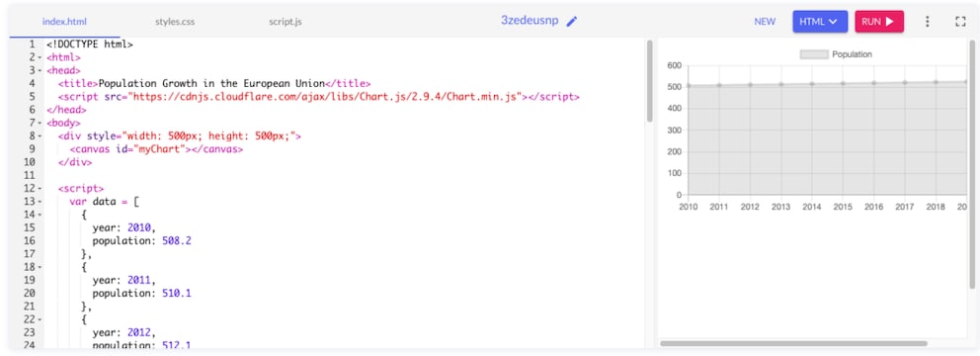
Task: Click the project name 3zedeusnp
Action: tap(530, 20)
